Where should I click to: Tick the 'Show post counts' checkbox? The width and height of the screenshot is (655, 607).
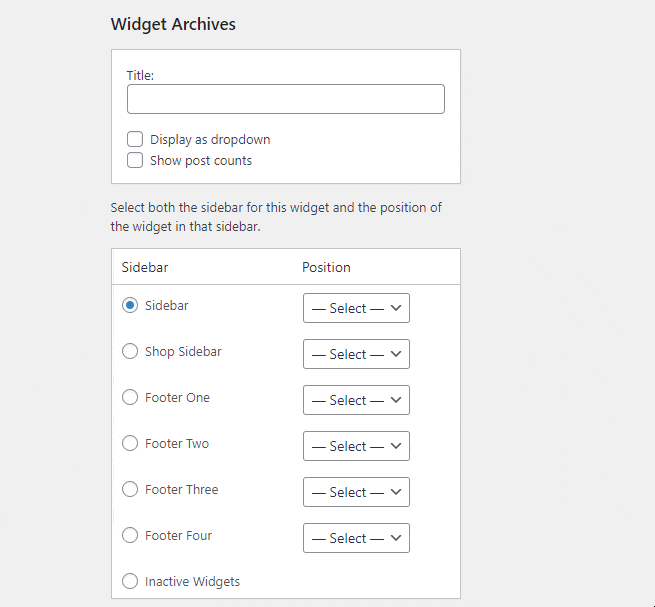coord(135,160)
